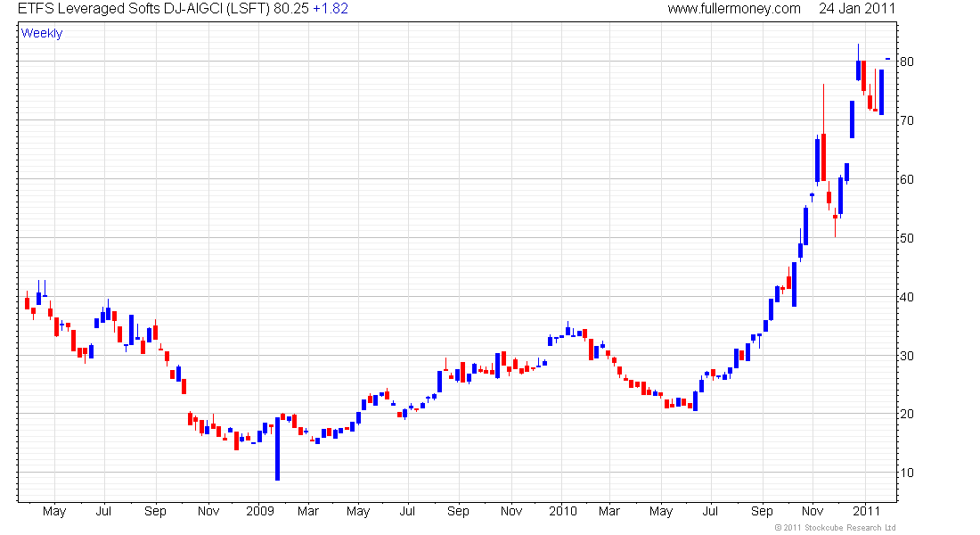Click the date '24 Jan 2011'
Screen dimensions: 980x535
tap(857, 9)
